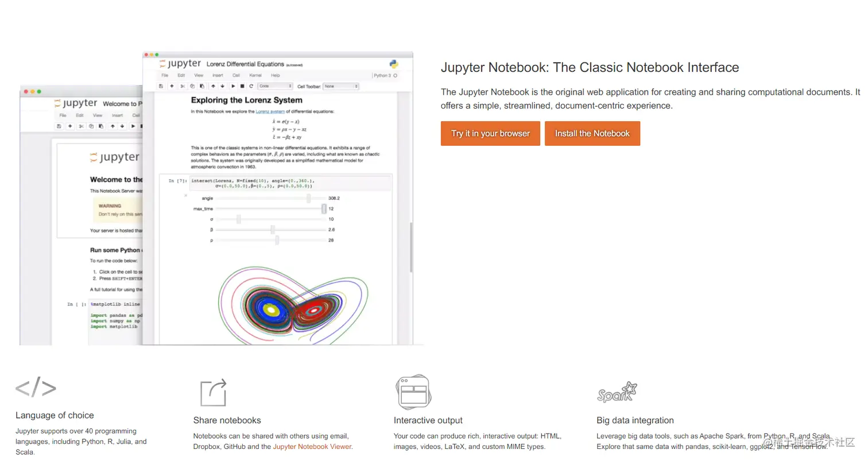Open the Insert menu in Lorenz notebook

[x=218, y=75]
